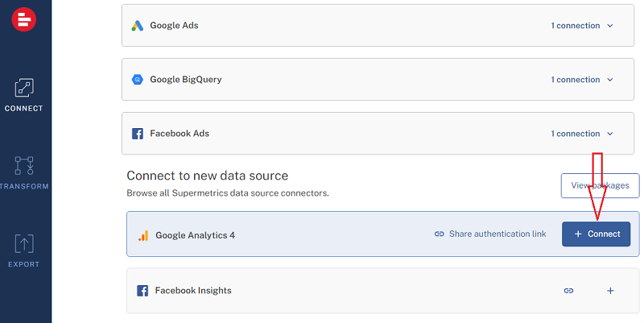The height and width of the screenshot is (323, 644).
Task: Select the Google BigQuery row title
Action: pos(186,79)
